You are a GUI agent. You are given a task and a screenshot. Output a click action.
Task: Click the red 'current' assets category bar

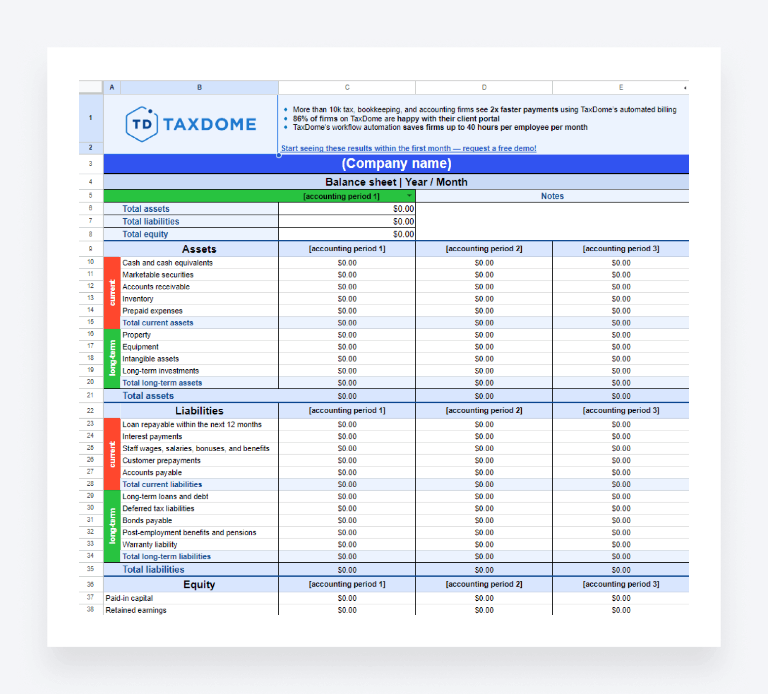tap(112, 293)
